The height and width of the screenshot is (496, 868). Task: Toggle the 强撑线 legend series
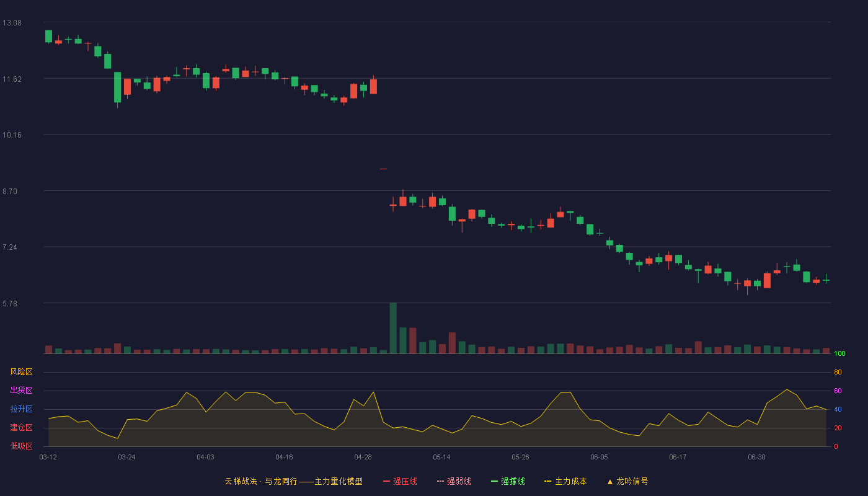[508, 481]
